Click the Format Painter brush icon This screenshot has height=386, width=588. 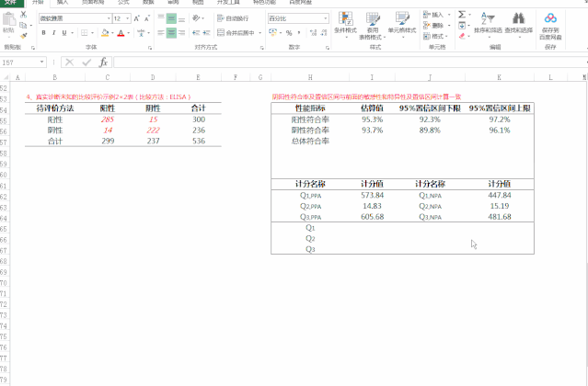coord(25,33)
